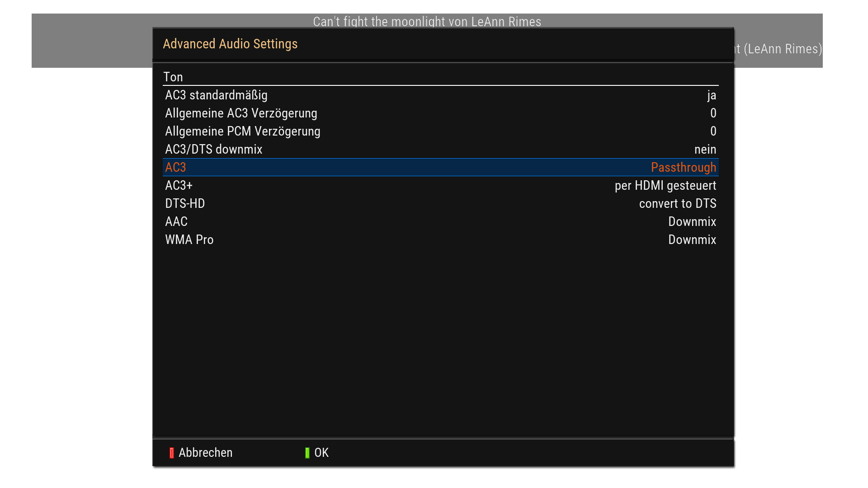
Task: Change the WMA Pro Downmix value
Action: click(692, 240)
